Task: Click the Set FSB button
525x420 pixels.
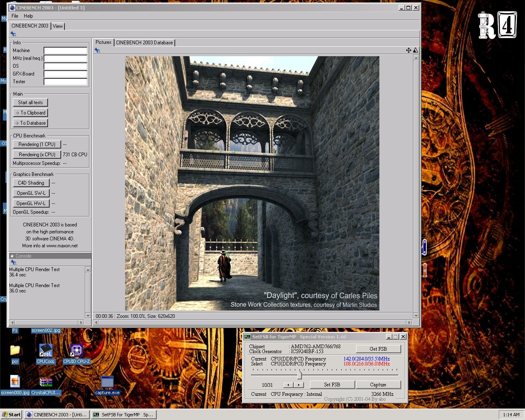Action: point(332,385)
